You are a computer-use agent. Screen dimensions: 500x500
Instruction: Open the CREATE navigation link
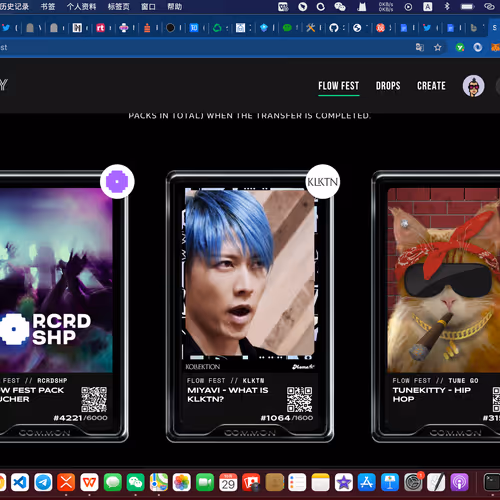coord(431,86)
